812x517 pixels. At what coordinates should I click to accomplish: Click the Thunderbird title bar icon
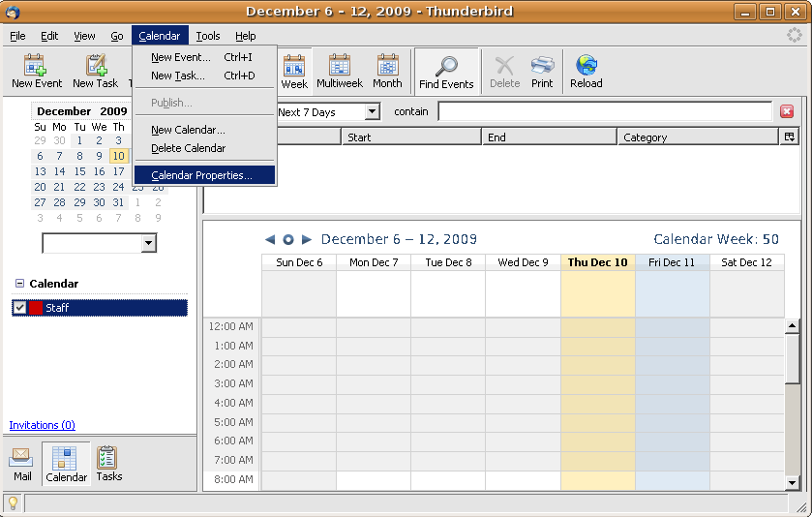[x=13, y=12]
